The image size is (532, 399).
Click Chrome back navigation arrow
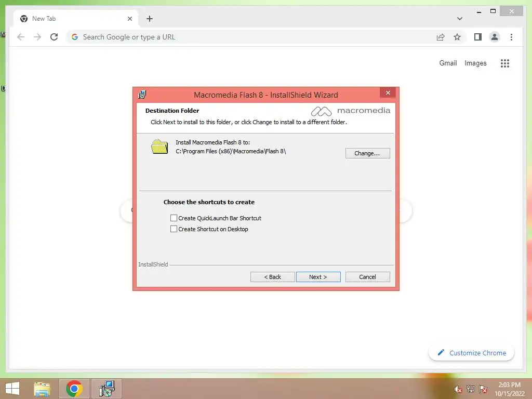coord(21,37)
